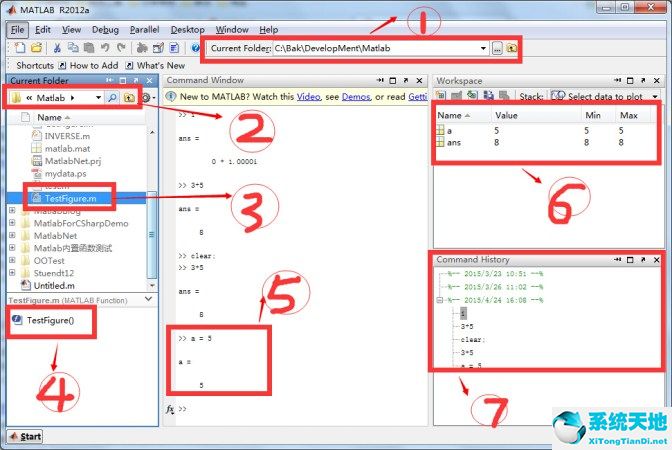The image size is (672, 450).
Task: Select TestFigure() function in details panel
Action: tap(43, 320)
